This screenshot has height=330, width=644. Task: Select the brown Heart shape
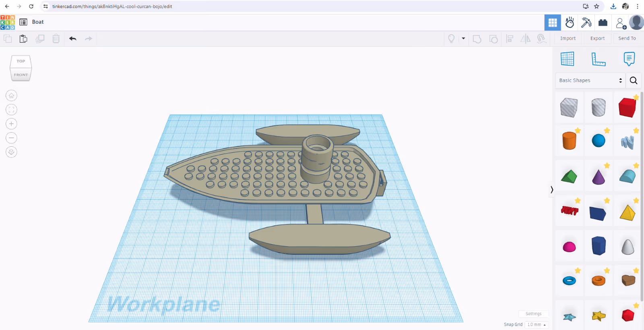628,280
